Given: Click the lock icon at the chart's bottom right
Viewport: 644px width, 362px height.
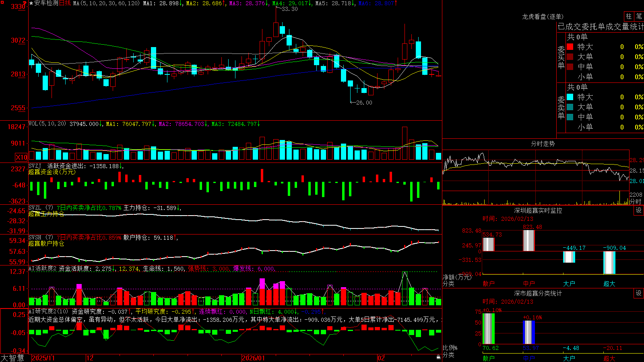Looking at the screenshot, I should pos(439,357).
